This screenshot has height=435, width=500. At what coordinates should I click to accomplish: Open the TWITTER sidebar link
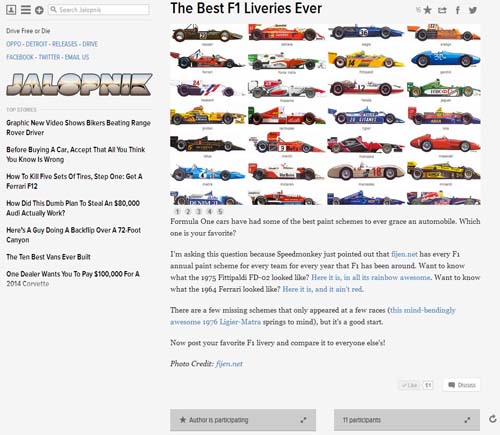(x=49, y=57)
